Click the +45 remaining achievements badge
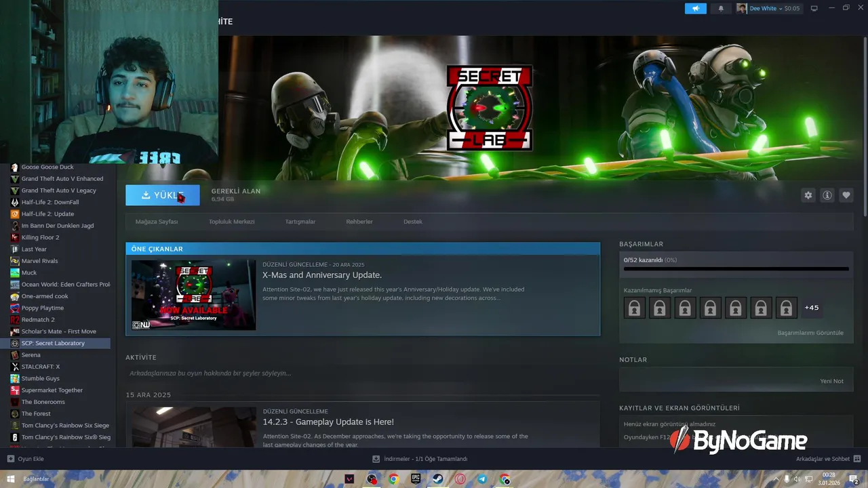Screen dimensions: 868x488 pos(812,308)
